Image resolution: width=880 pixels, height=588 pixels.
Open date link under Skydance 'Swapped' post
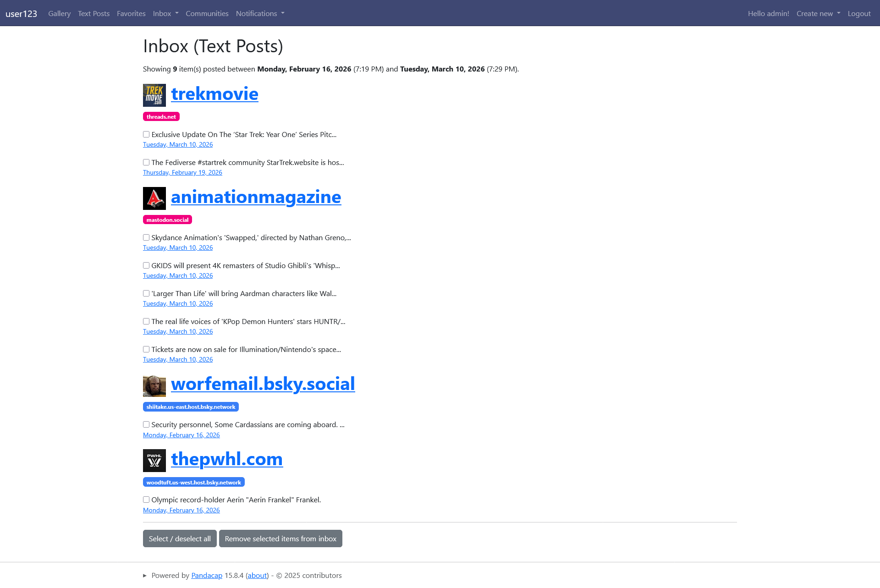click(x=178, y=247)
